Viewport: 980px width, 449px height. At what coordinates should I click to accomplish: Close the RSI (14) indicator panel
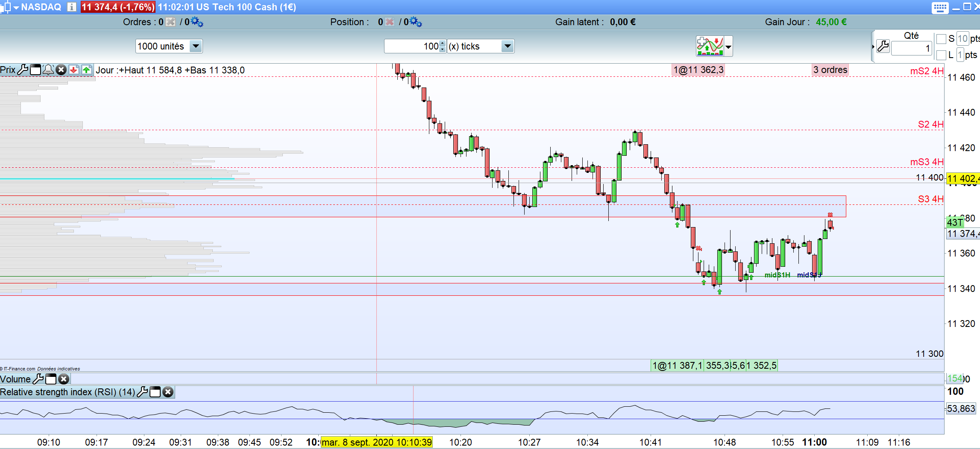(x=168, y=392)
